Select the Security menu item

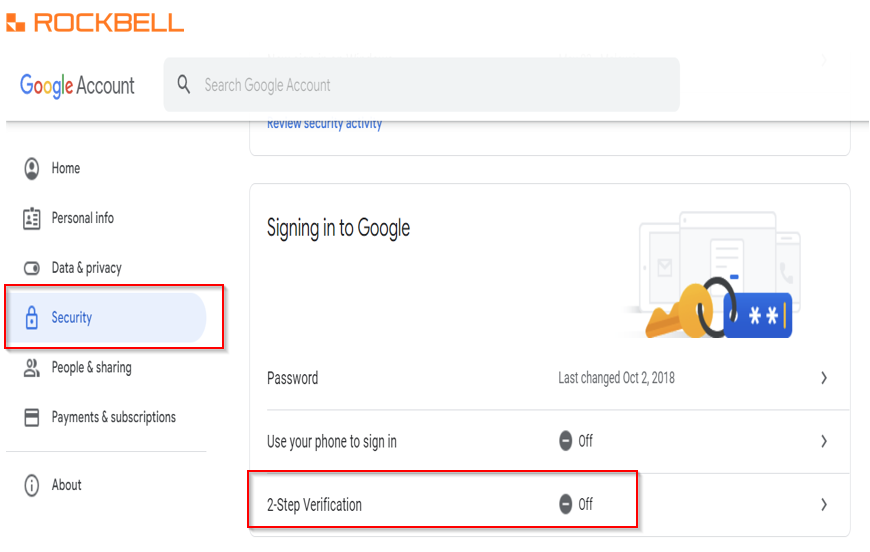(106, 318)
